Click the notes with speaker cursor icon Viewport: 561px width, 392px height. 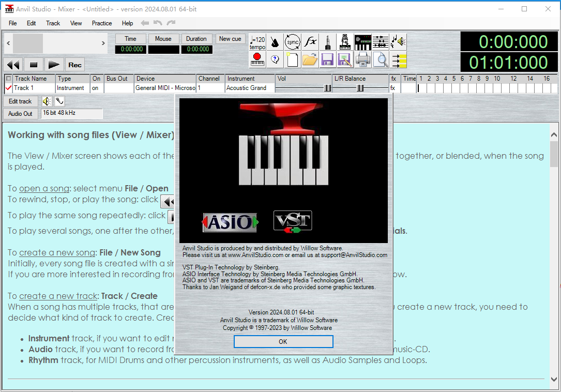point(398,42)
